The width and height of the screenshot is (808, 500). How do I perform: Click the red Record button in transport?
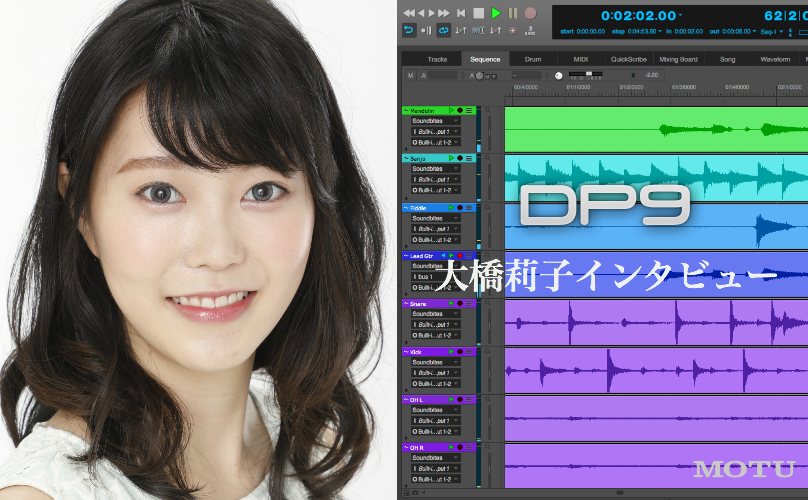[531, 13]
